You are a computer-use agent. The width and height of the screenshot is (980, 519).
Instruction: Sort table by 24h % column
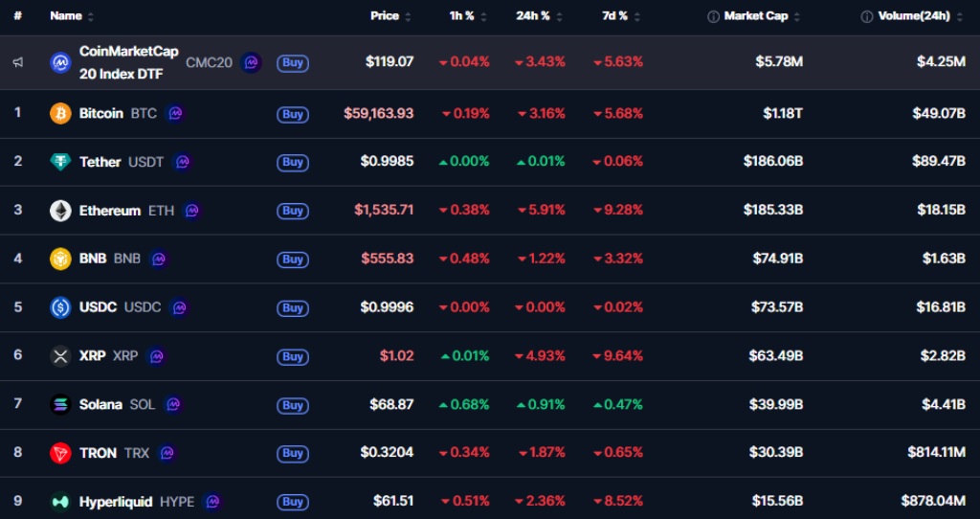[539, 16]
